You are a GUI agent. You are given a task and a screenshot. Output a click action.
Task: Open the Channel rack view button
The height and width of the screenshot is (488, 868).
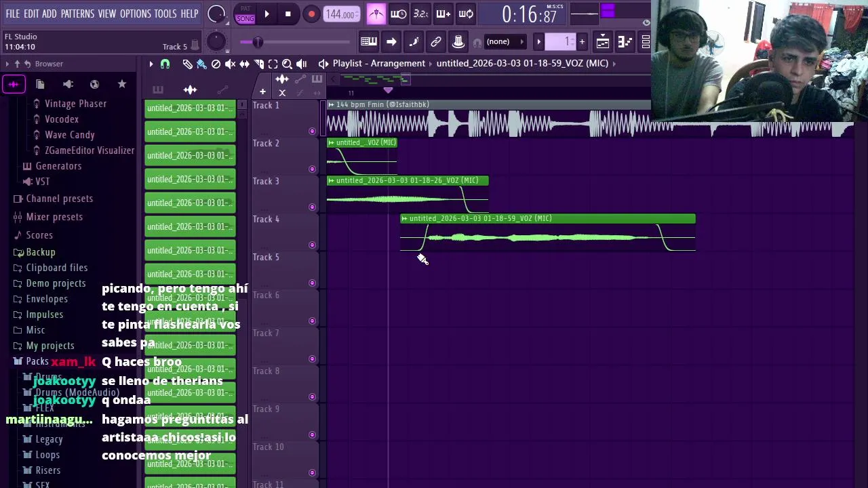(x=646, y=42)
